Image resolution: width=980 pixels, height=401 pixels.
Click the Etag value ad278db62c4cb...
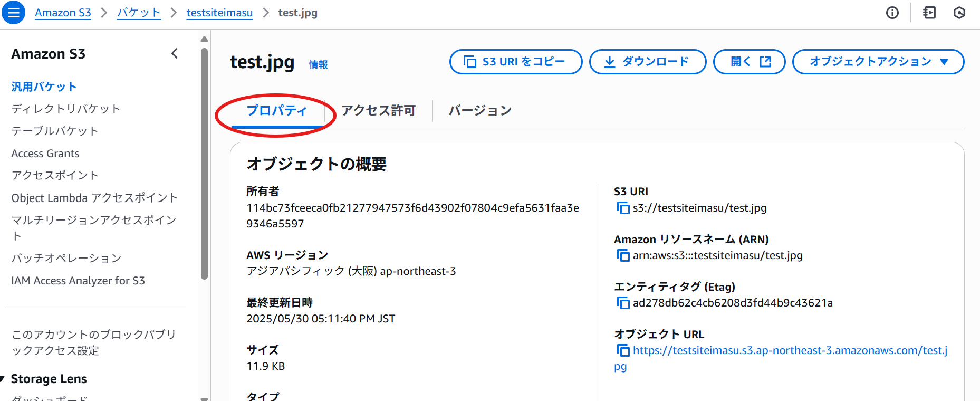[x=733, y=303]
